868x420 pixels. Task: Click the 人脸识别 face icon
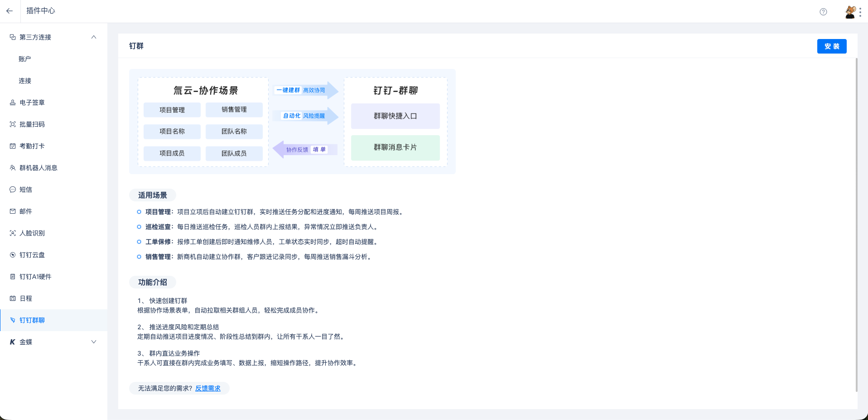[13, 233]
